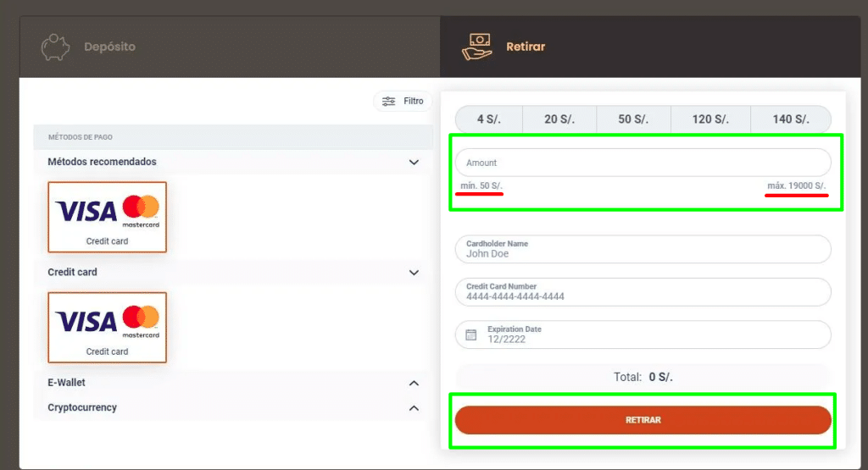Click the piggy bank Depósito icon
This screenshot has width=868, height=470.
(55, 47)
